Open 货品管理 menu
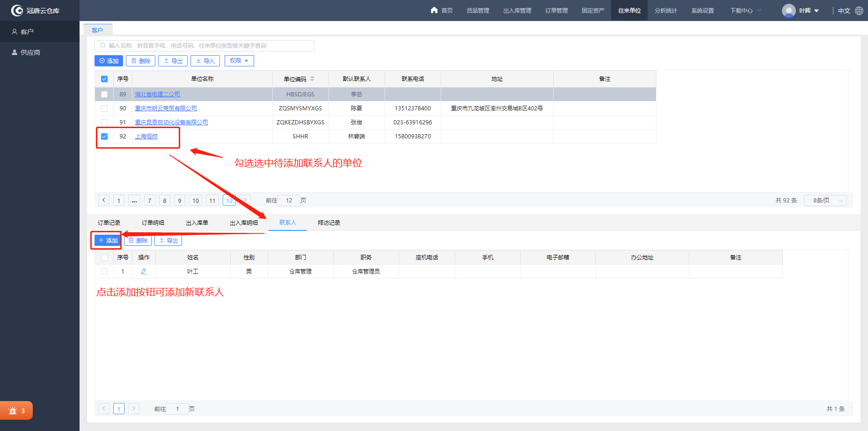This screenshot has height=431, width=868. (478, 10)
